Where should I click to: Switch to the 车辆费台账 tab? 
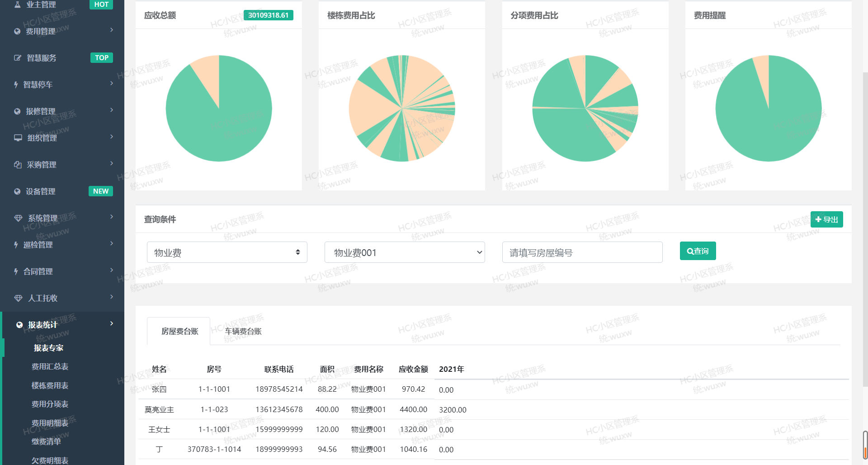(243, 332)
